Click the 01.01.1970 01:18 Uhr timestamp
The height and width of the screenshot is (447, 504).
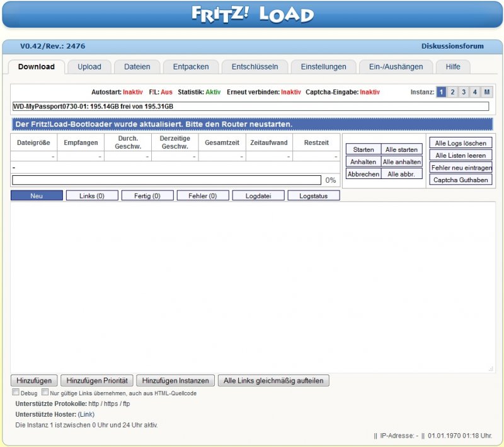[460, 436]
